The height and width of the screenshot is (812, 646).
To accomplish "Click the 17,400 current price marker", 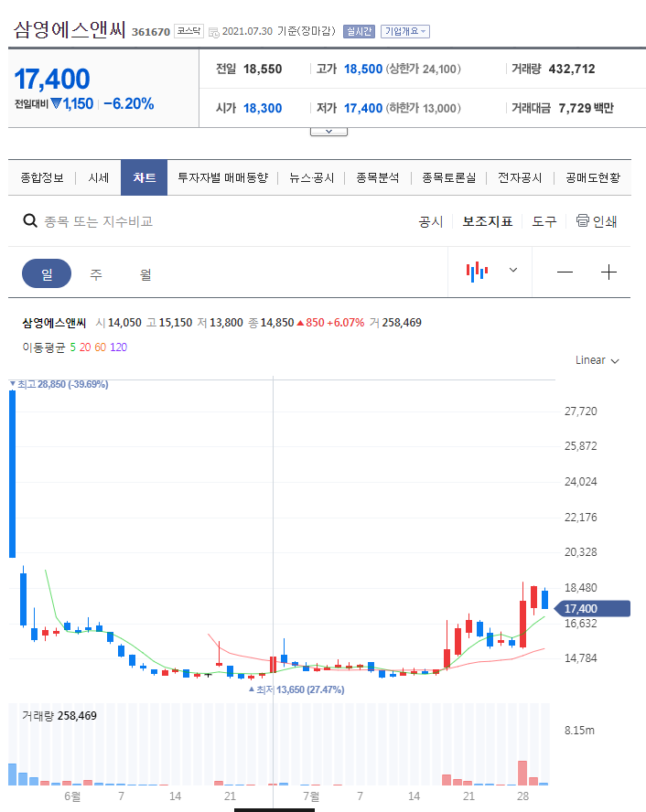I will [592, 608].
